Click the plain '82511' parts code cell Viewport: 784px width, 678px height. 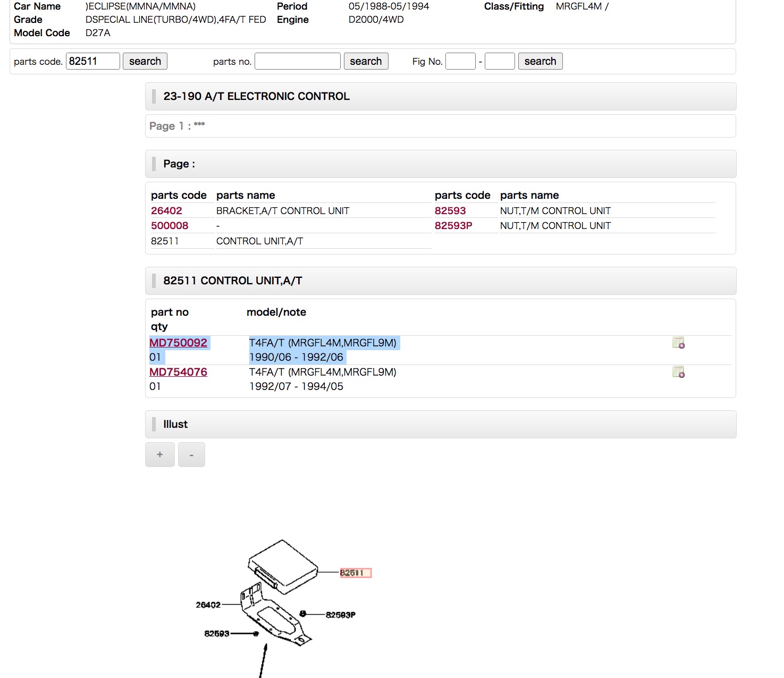tap(165, 241)
